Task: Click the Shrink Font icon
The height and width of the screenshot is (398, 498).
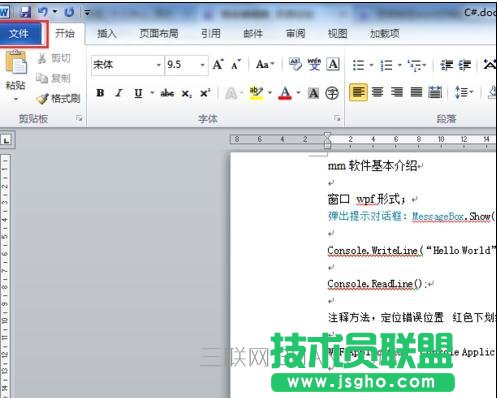Action: click(x=236, y=64)
